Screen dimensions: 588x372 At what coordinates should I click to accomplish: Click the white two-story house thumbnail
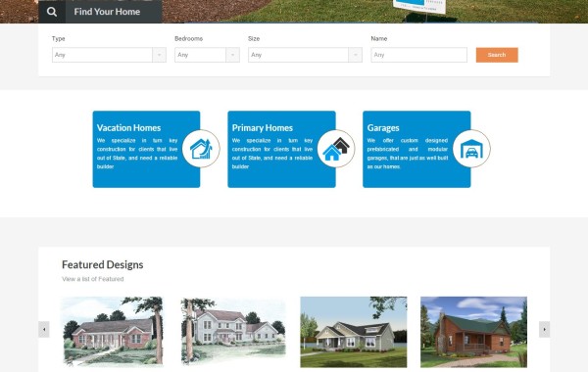pos(233,332)
